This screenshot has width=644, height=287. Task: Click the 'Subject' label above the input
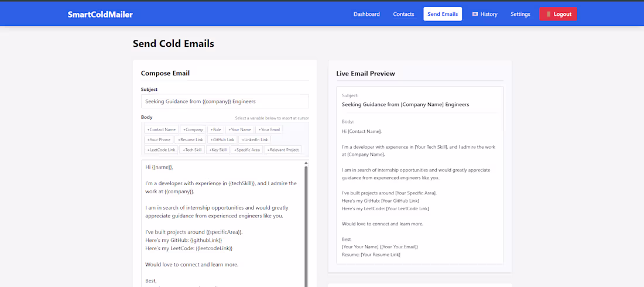(149, 89)
